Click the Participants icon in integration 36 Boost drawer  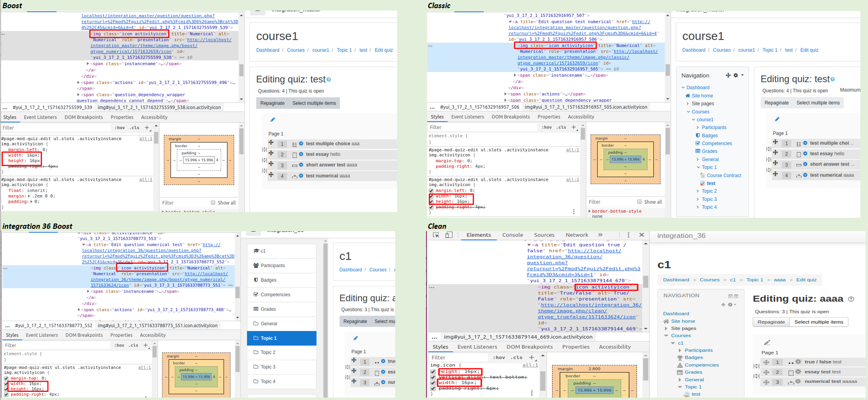[256, 265]
